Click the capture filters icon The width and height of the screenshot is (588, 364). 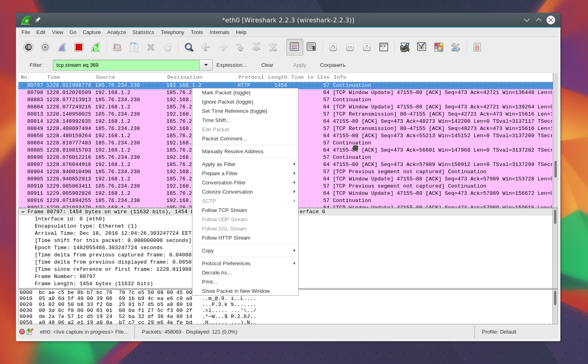coord(405,48)
